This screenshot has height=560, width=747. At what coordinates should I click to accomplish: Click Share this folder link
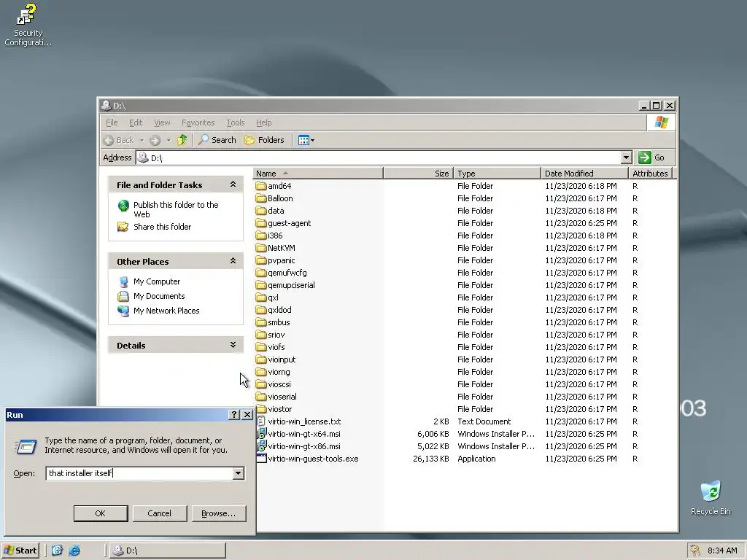point(162,227)
